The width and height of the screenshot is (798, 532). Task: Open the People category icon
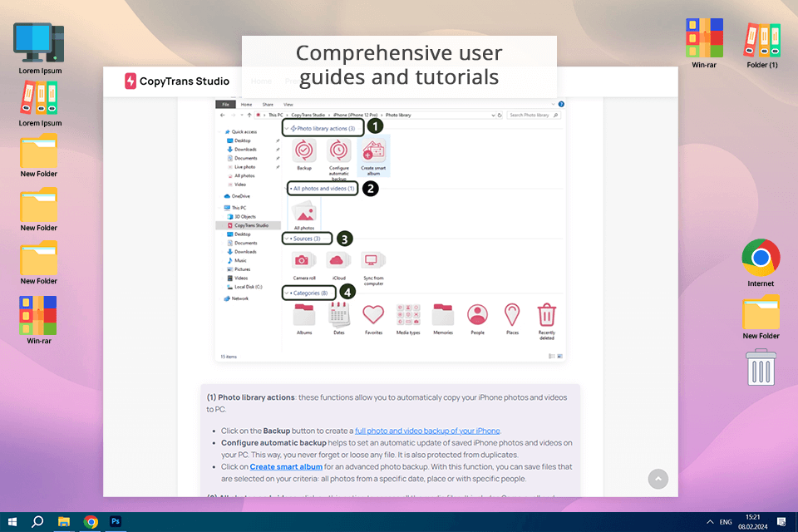click(x=477, y=315)
